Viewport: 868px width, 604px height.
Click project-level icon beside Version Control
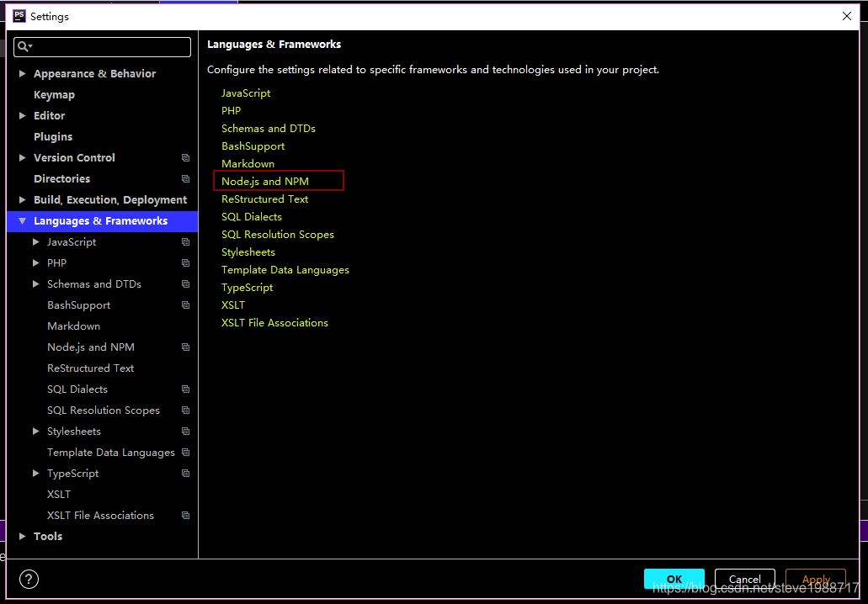(185, 158)
